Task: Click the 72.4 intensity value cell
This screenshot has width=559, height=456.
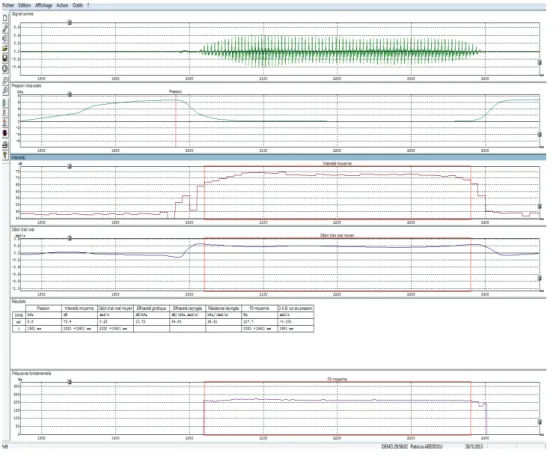Action: (80, 322)
